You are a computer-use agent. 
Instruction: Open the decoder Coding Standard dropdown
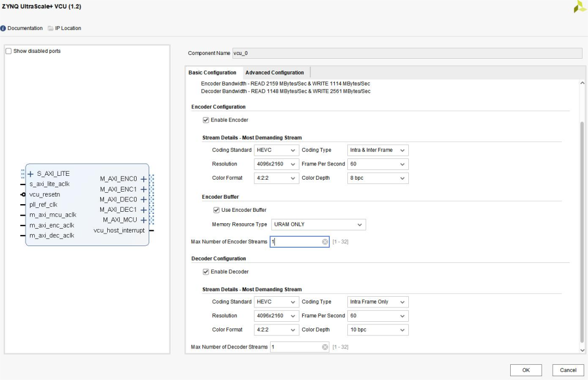click(277, 302)
